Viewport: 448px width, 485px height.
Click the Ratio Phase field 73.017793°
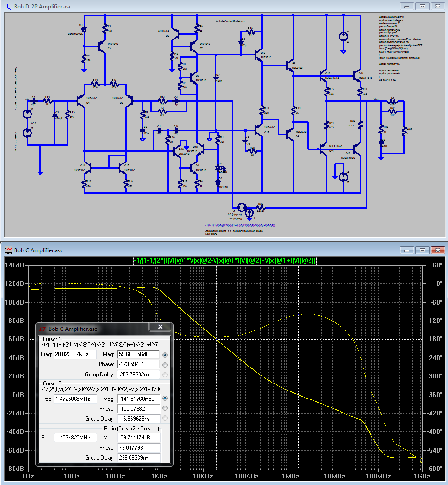click(x=139, y=448)
